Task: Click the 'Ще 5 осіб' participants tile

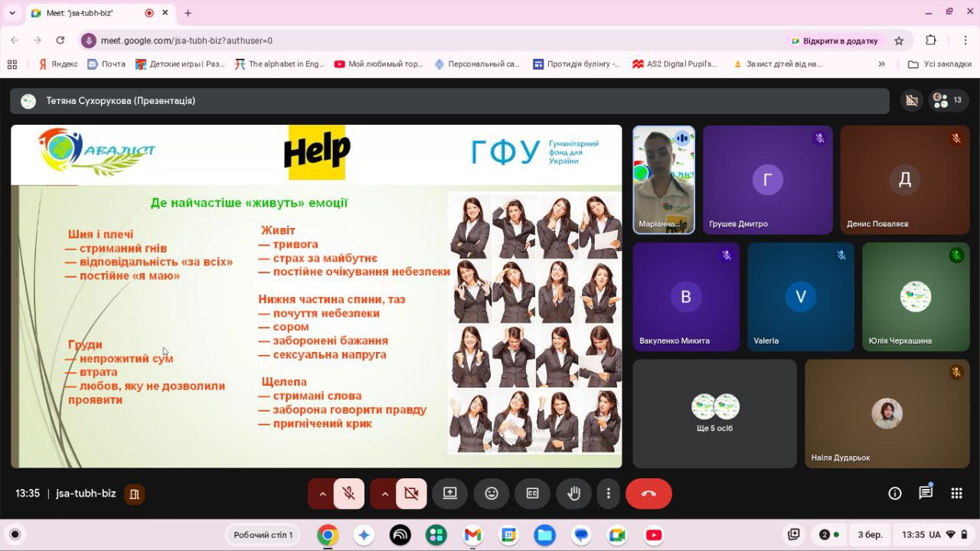Action: 714,413
